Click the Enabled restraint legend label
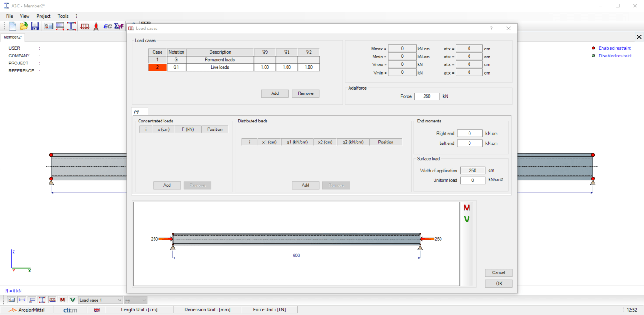Screen dimensions: 644x315 pos(615,48)
